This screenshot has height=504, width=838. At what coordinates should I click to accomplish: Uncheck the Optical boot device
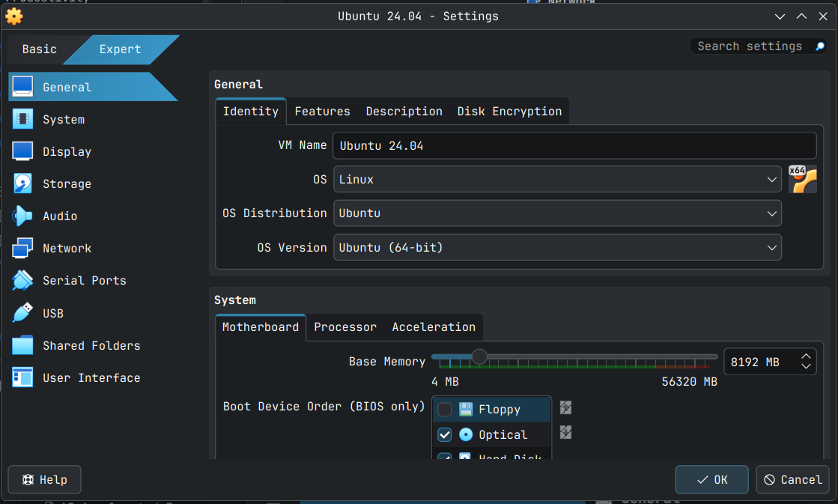(445, 435)
